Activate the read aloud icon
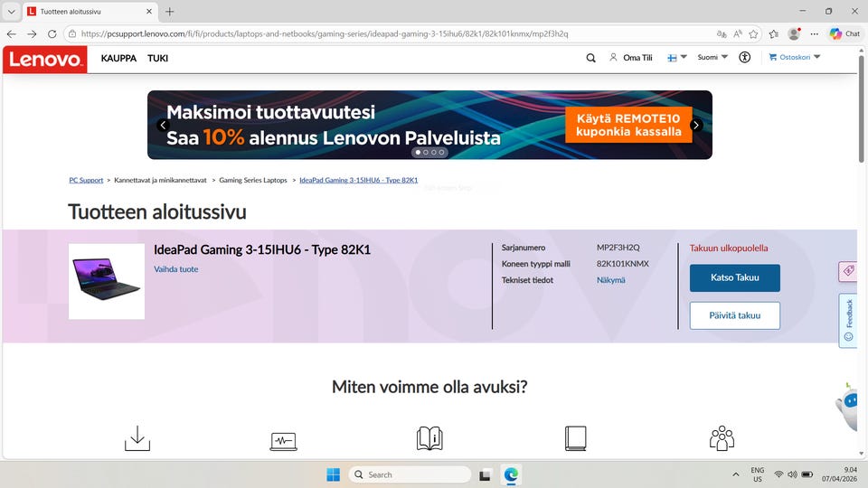 click(738, 33)
